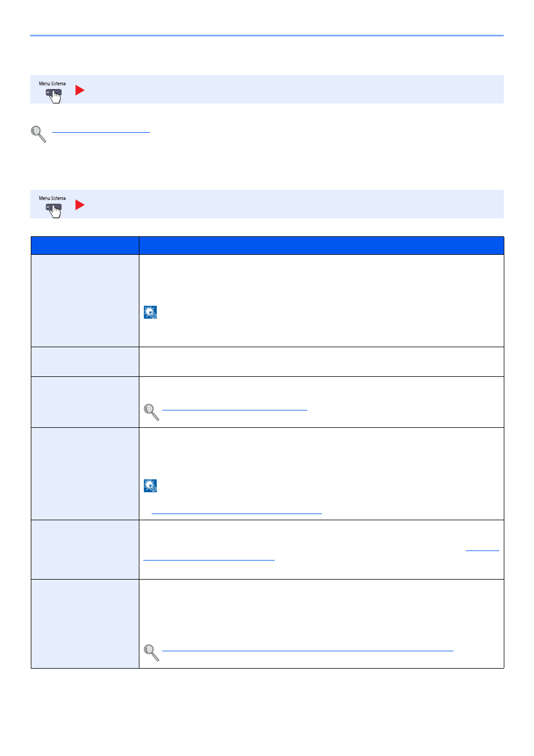Image resolution: width=534 pixels, height=756 pixels.
Task: Click the last row's left item cell
Action: [85, 624]
